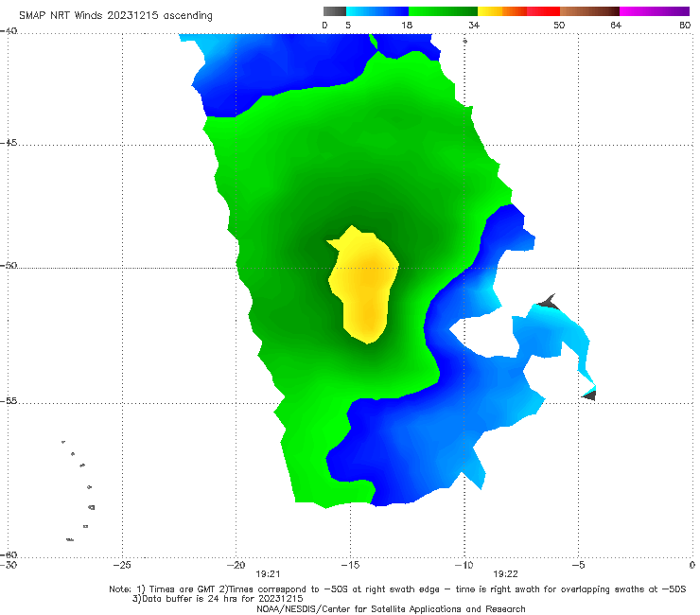Click the longitude axis label '-20'
Image resolution: width=700 pixels, height=615 pixels.
click(x=236, y=565)
